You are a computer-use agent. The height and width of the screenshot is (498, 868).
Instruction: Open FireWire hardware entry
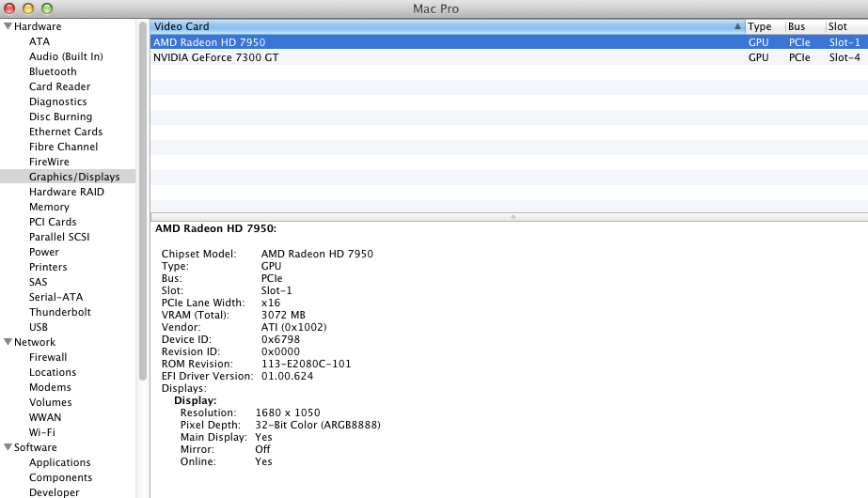click(49, 162)
